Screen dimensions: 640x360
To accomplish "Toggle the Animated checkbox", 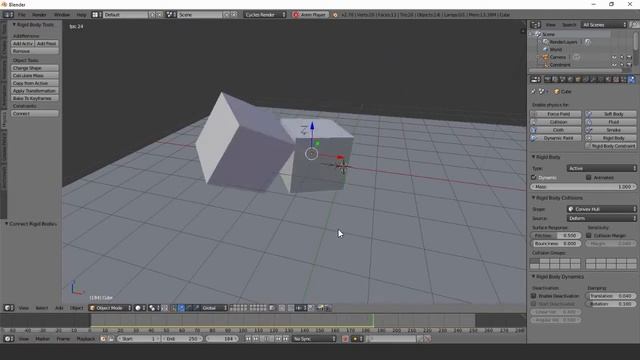I will pos(589,178).
